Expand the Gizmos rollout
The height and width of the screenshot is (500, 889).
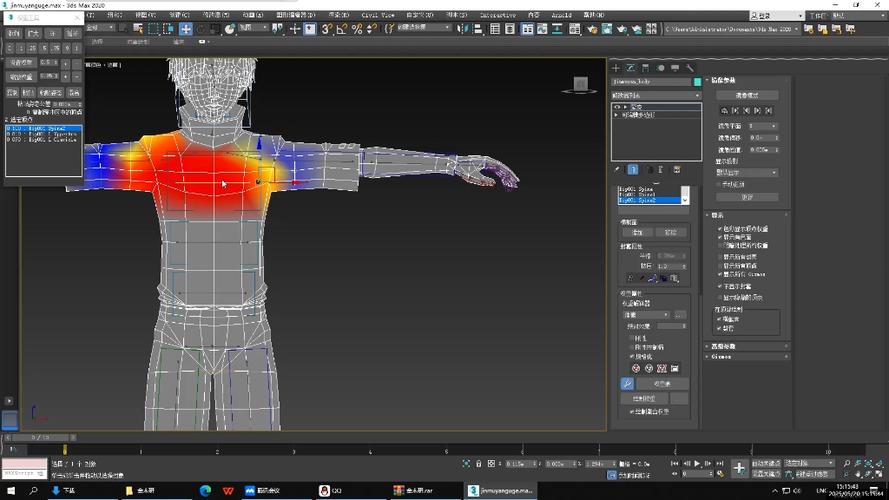[746, 357]
